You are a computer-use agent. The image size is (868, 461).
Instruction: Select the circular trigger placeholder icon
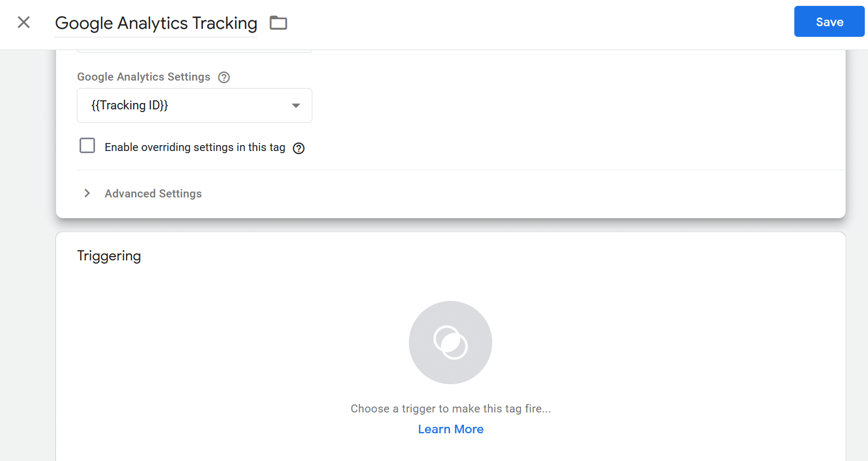click(451, 343)
